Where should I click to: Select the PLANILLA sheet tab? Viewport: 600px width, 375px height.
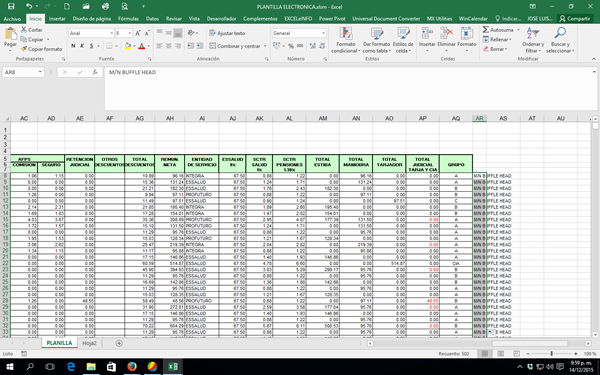59,343
